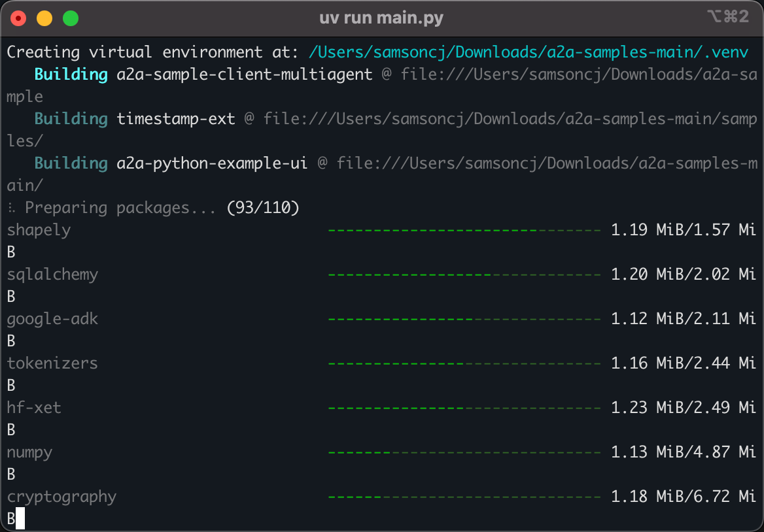Click the (93/110) package counter

click(x=262, y=208)
